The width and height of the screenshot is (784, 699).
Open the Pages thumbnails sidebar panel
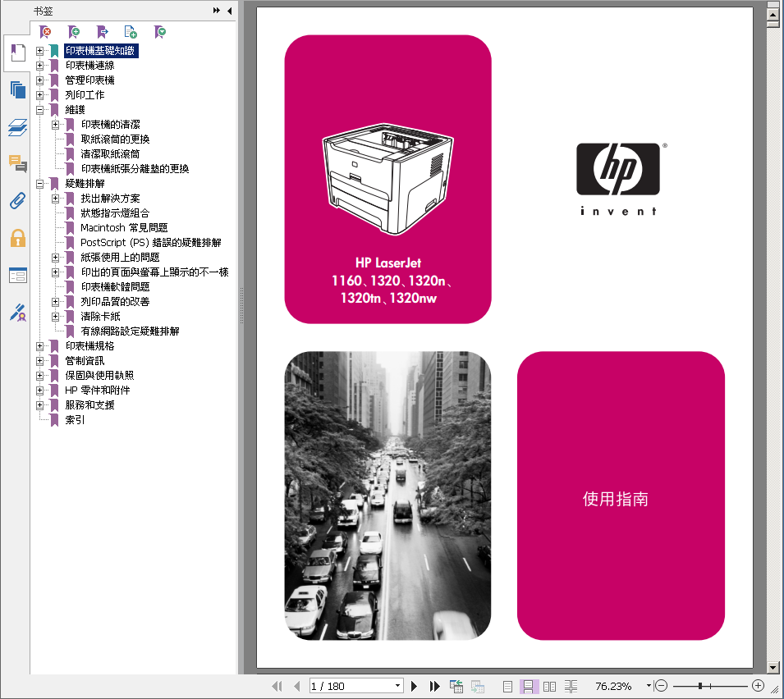(18, 90)
